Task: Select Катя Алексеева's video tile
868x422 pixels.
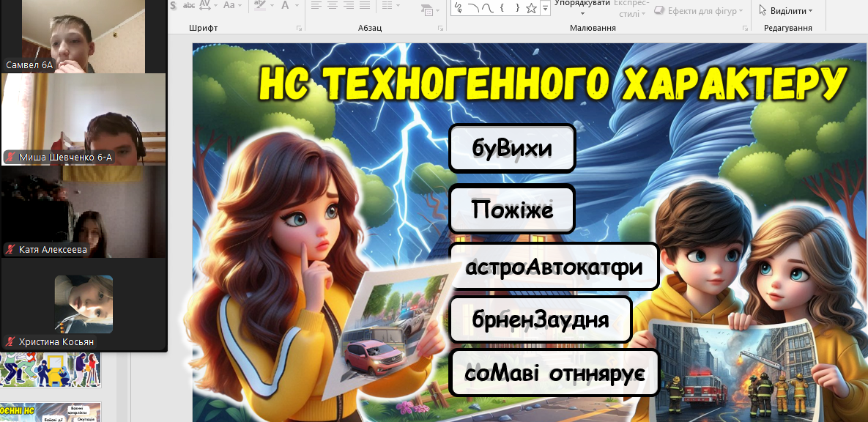Action: pos(84,212)
